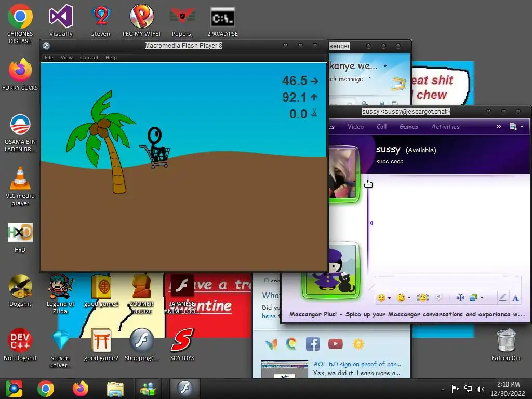Click the Video tab in sussy chat
The height and width of the screenshot is (399, 532).
[355, 127]
